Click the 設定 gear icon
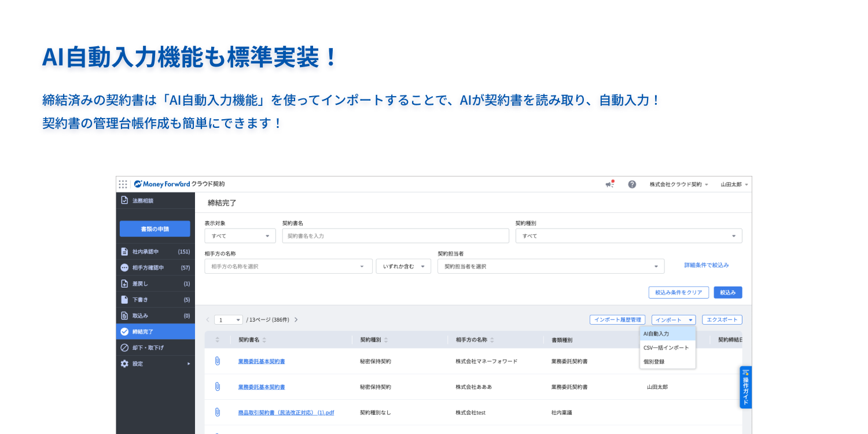The width and height of the screenshot is (868, 434). tap(124, 363)
